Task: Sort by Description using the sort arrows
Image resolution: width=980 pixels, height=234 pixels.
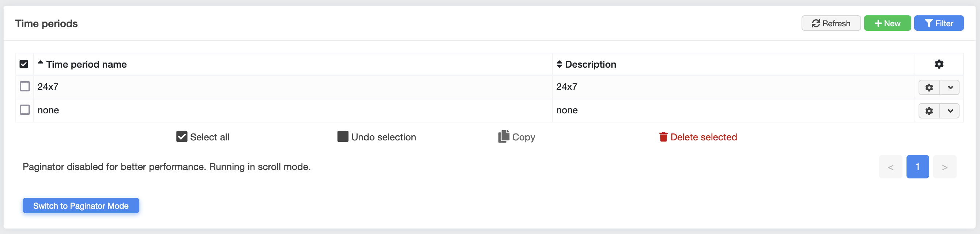Action: tap(559, 64)
